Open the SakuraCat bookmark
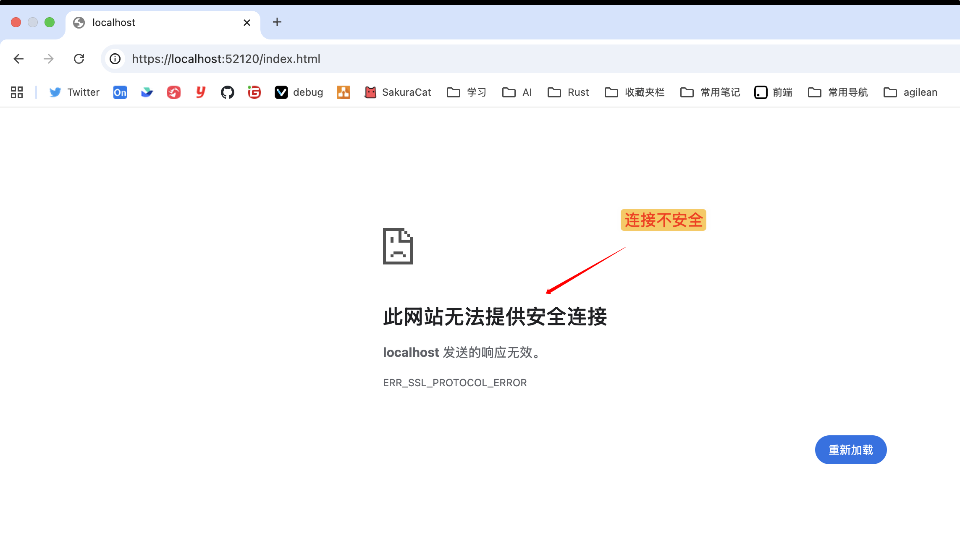 (397, 92)
